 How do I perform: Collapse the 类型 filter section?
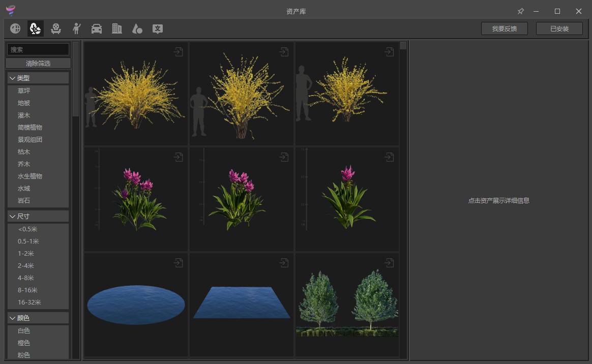coord(22,78)
